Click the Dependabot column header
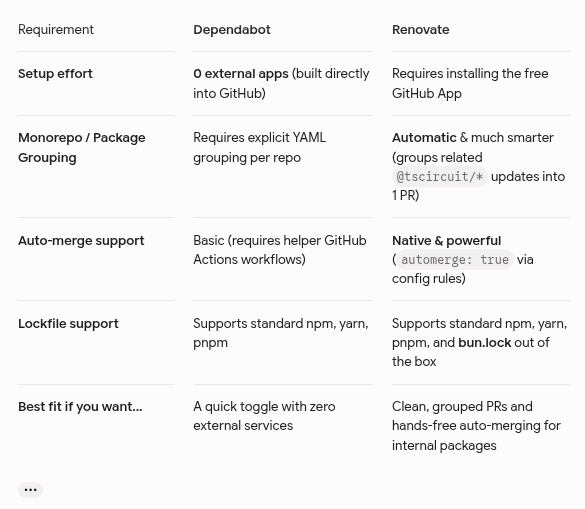This screenshot has width=585, height=509. (232, 29)
